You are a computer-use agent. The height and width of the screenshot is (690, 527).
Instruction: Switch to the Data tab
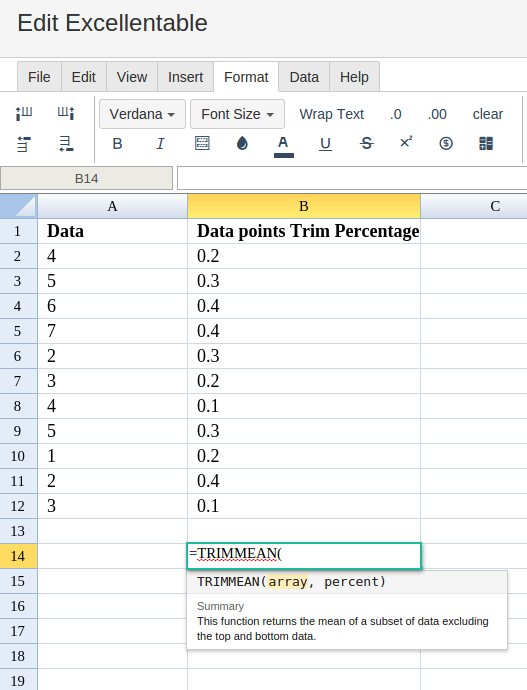304,77
